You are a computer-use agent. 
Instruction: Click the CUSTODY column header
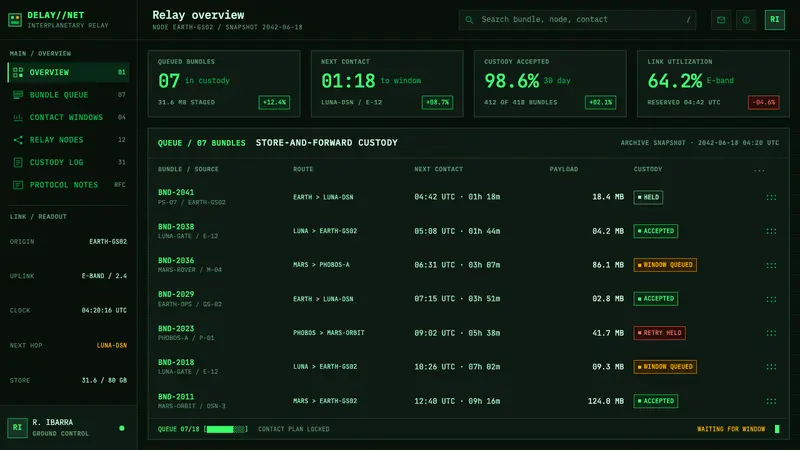coord(648,169)
